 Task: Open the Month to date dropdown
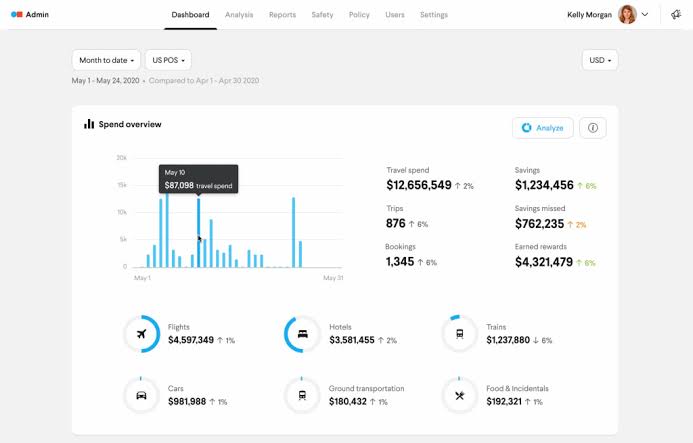coord(106,60)
